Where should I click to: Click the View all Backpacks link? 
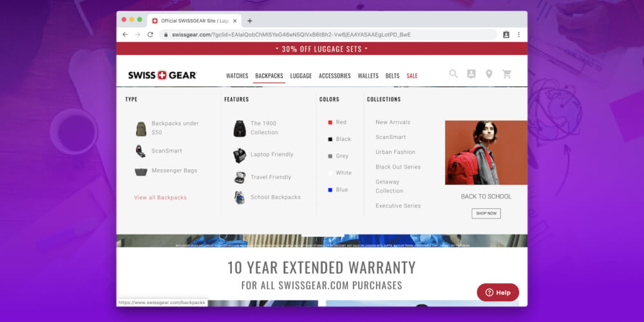160,198
